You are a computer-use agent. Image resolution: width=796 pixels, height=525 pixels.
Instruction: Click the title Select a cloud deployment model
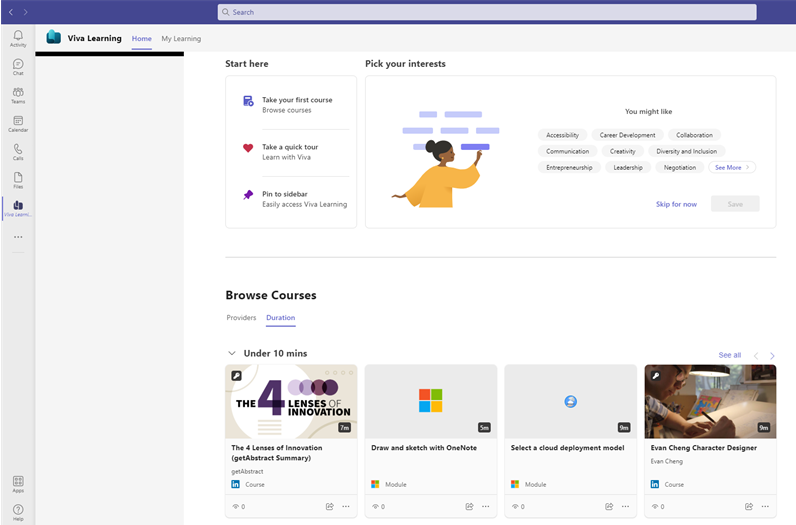tap(568, 448)
